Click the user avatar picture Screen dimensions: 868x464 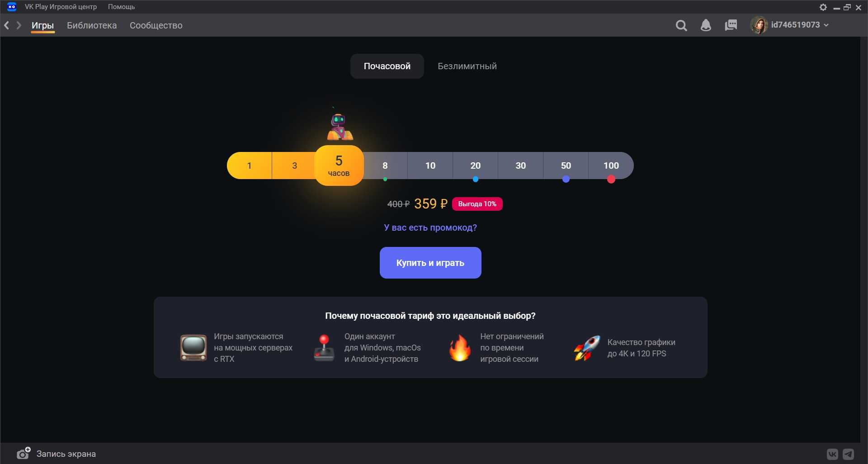(x=759, y=25)
